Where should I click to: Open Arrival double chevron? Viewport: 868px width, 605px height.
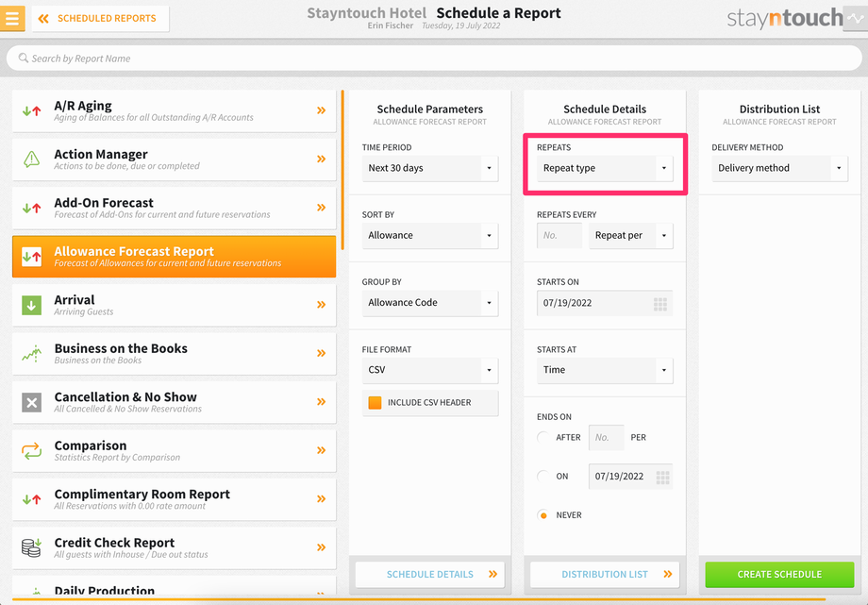[321, 304]
